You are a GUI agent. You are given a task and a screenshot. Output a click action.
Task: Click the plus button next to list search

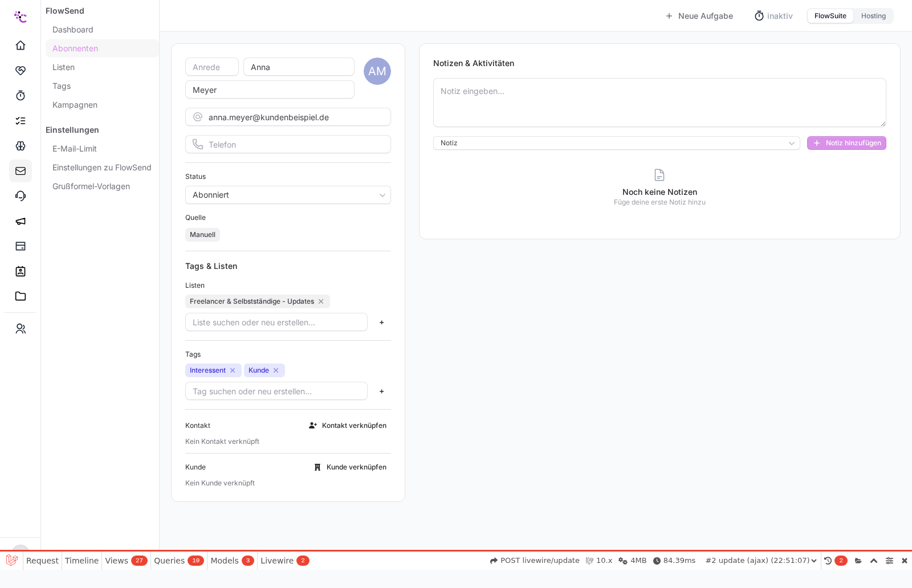pyautogui.click(x=382, y=322)
